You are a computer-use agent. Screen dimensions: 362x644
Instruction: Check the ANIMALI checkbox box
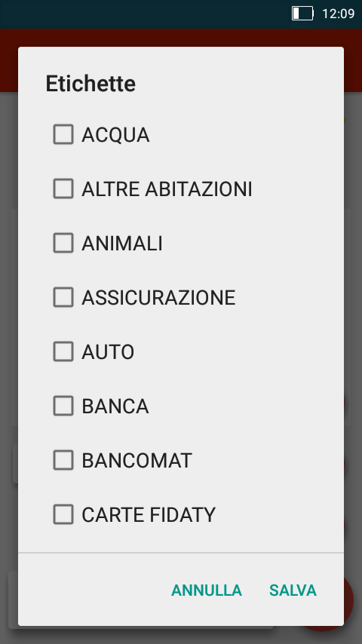click(x=63, y=243)
